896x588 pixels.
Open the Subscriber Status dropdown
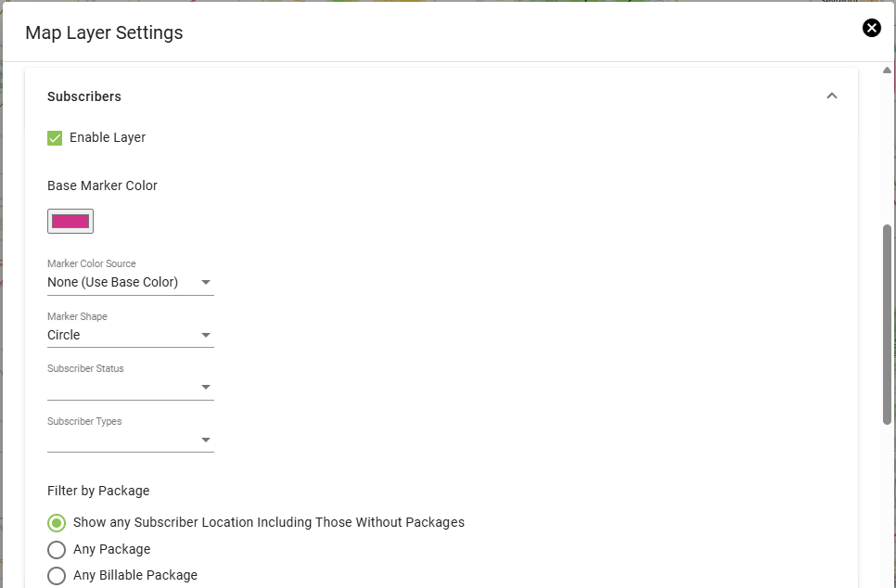click(x=130, y=388)
